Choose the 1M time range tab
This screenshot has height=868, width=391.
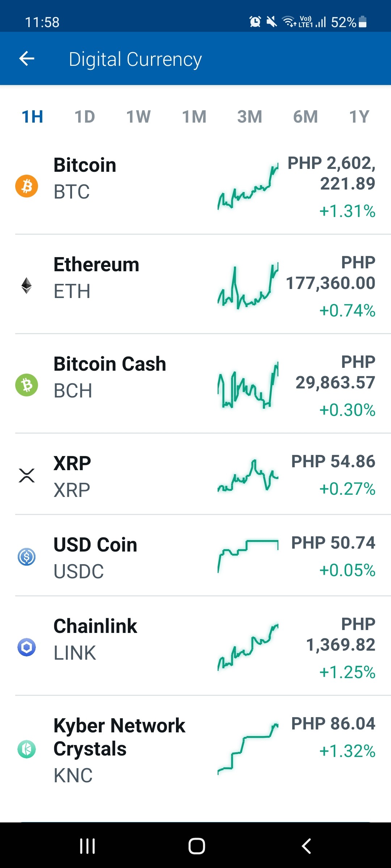point(194,116)
